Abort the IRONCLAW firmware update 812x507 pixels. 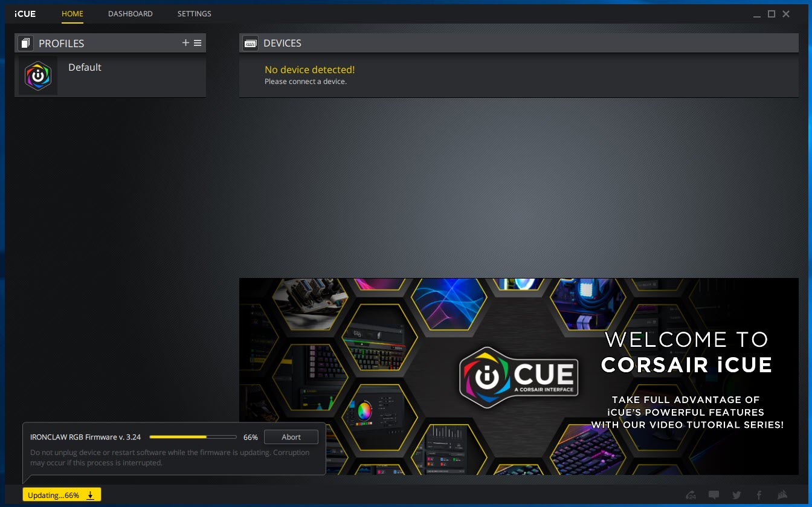tap(291, 437)
